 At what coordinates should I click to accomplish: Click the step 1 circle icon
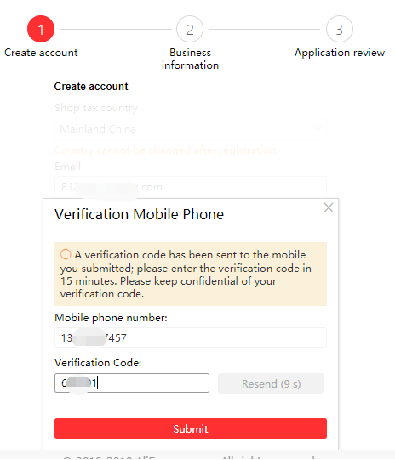pos(41,29)
